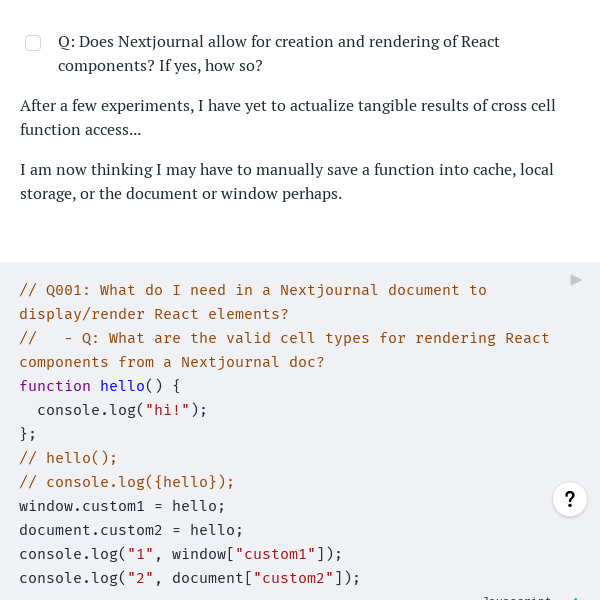600x600 pixels.
Task: Place cursor on "document.custom2 = hello;" line
Action: [131, 530]
